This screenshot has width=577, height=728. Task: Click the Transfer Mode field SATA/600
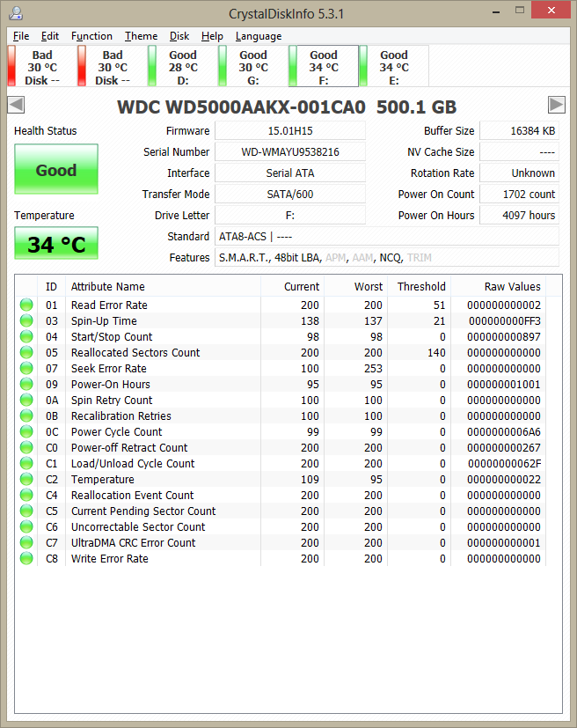click(x=290, y=194)
